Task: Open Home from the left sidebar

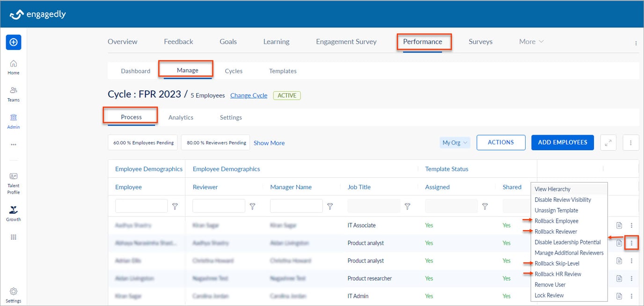Action: [14, 67]
